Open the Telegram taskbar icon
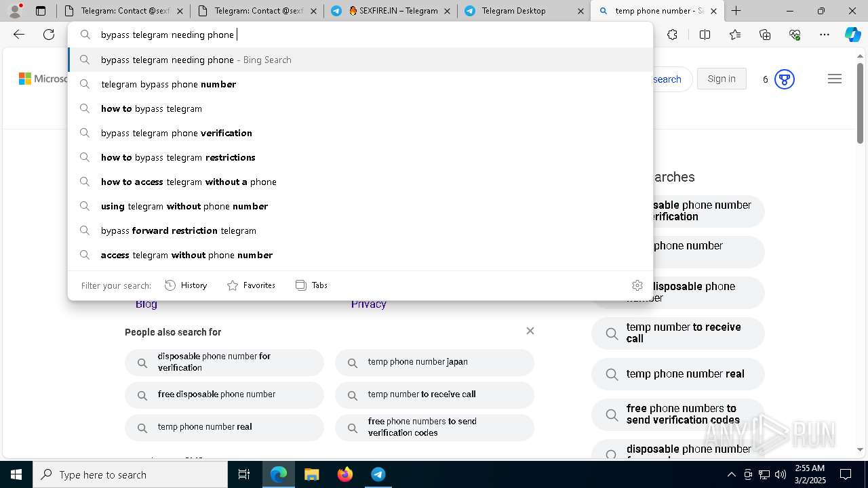 click(x=378, y=474)
